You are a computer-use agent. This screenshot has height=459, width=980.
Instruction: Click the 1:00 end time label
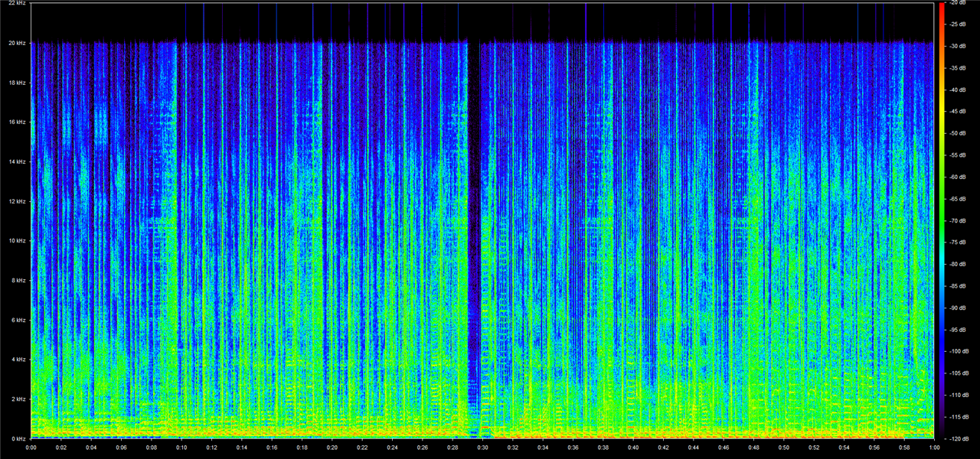point(934,447)
